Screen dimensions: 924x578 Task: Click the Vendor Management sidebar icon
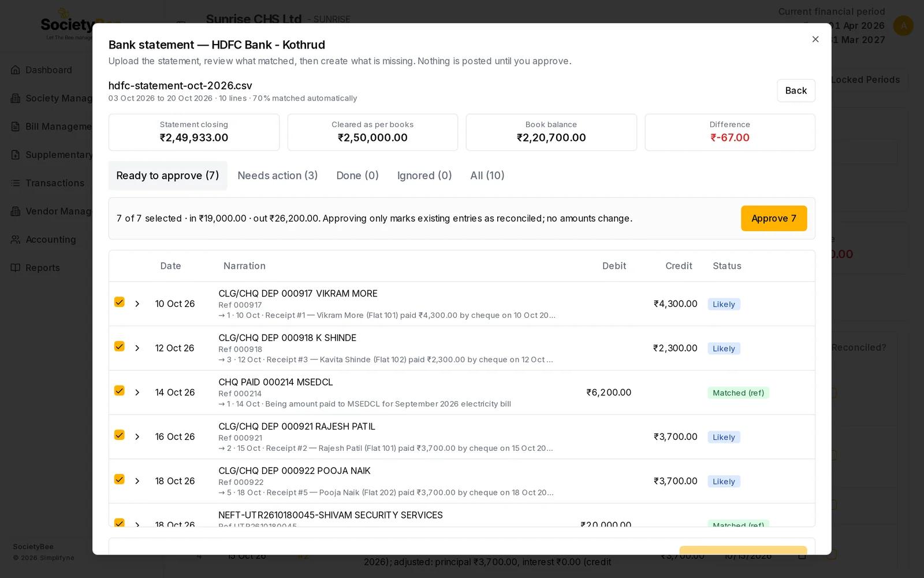coord(16,212)
